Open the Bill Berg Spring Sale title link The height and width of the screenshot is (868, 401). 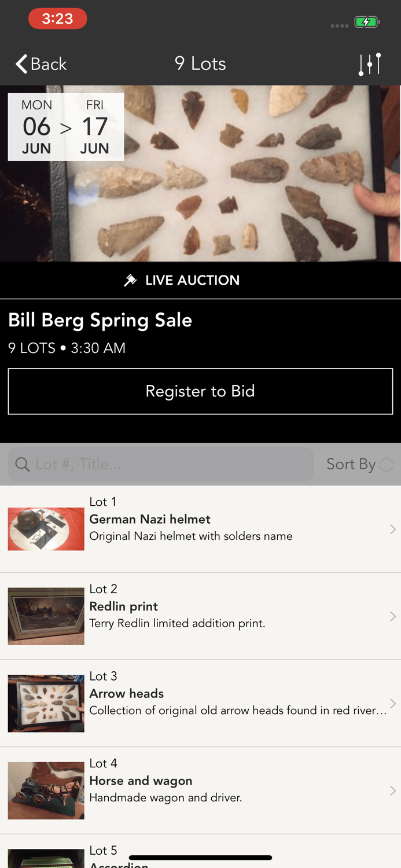[x=100, y=319]
